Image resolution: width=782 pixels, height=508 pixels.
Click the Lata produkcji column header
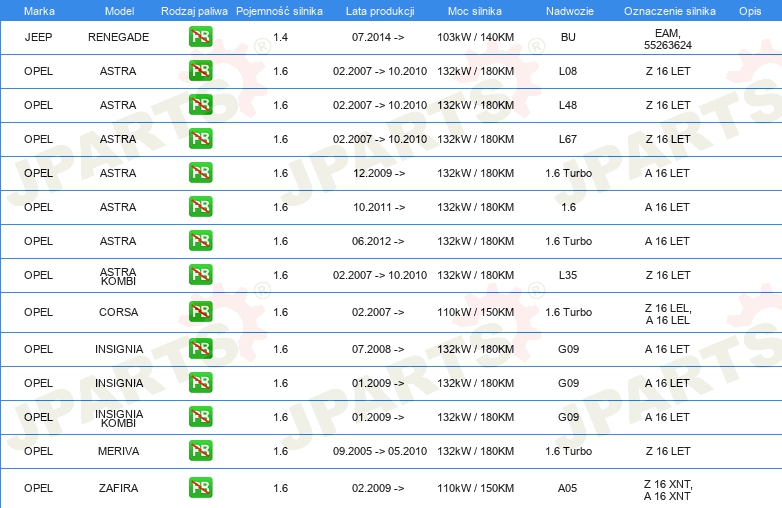point(378,10)
